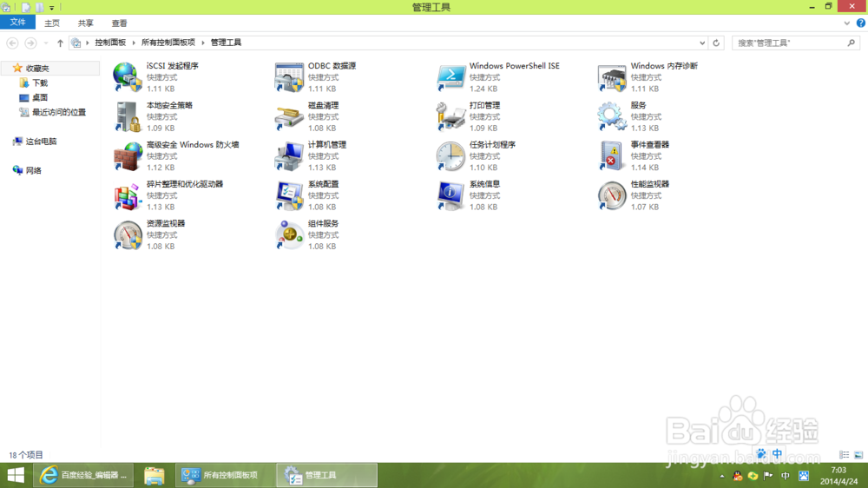Open the Quick Access Toolbar customize dropdown
Viewport: 868px width, 488px height.
coord(51,8)
